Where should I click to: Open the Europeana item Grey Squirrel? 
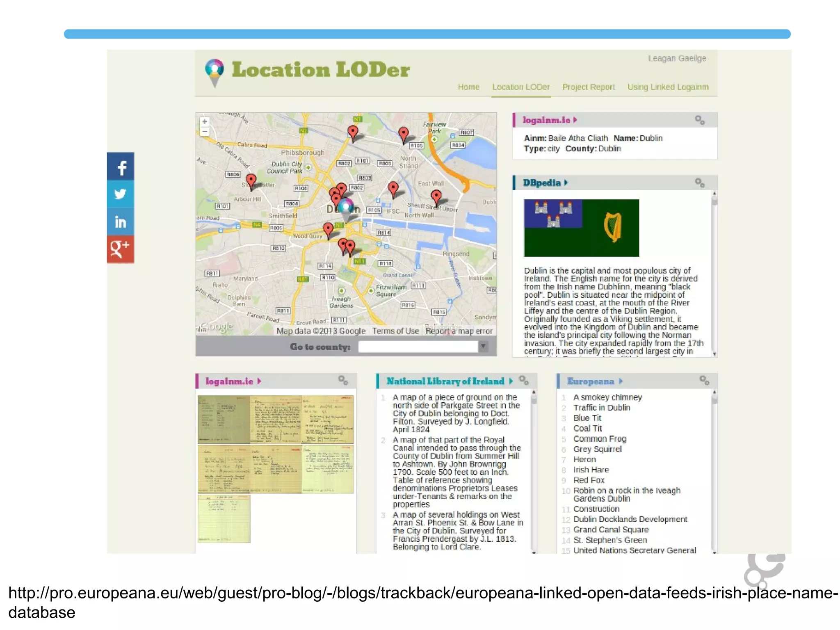[x=597, y=449]
